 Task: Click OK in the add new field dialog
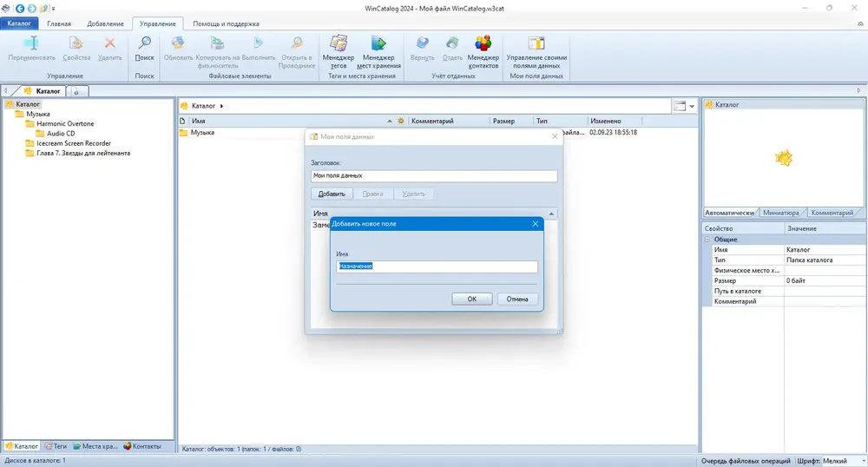tap(471, 299)
